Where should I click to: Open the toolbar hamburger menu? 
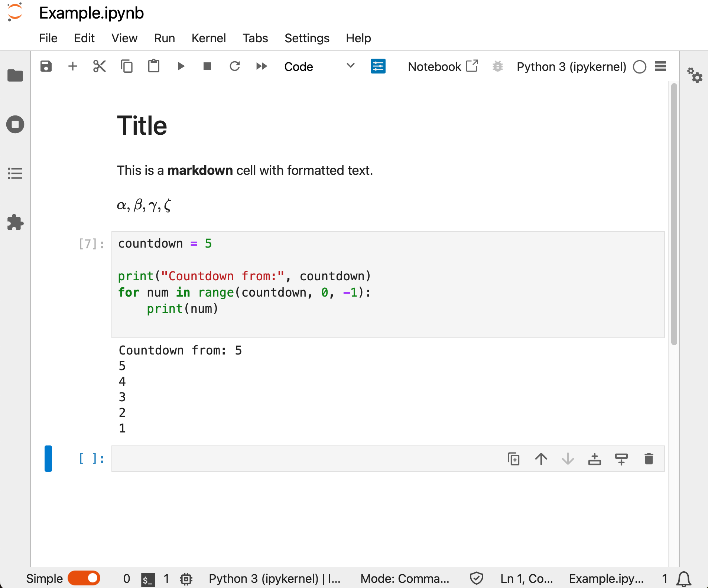pyautogui.click(x=660, y=66)
